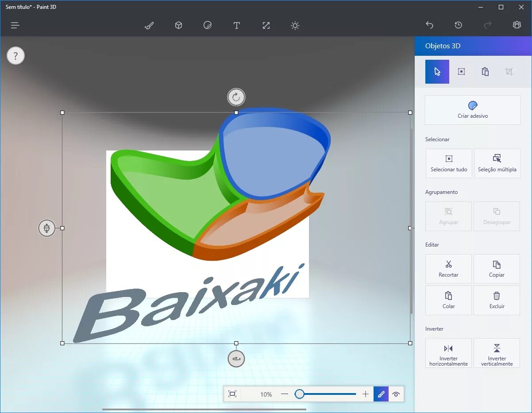Click the top rotation handle of the object
The height and width of the screenshot is (413, 532).
point(236,97)
